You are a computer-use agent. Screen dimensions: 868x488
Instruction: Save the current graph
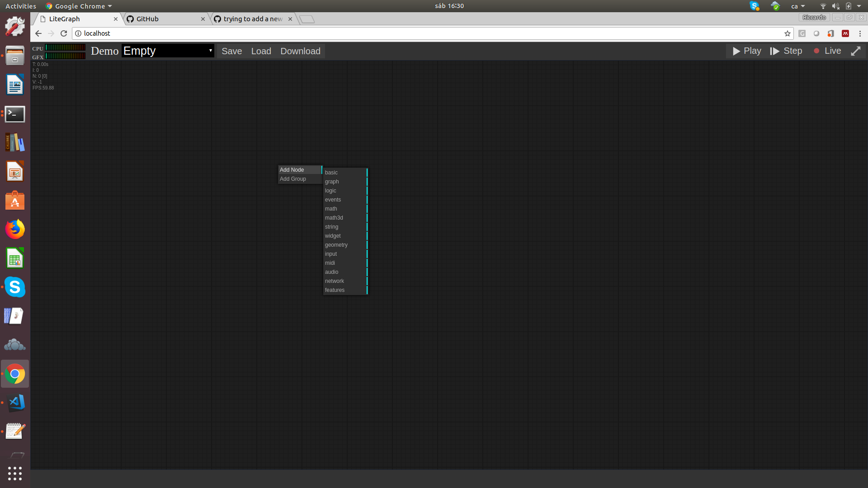click(x=231, y=51)
